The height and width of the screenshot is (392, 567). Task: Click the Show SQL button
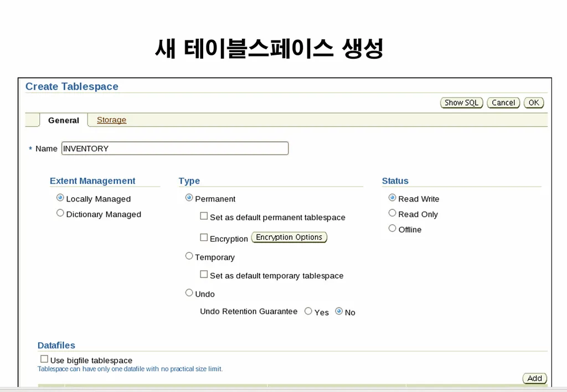coord(461,102)
